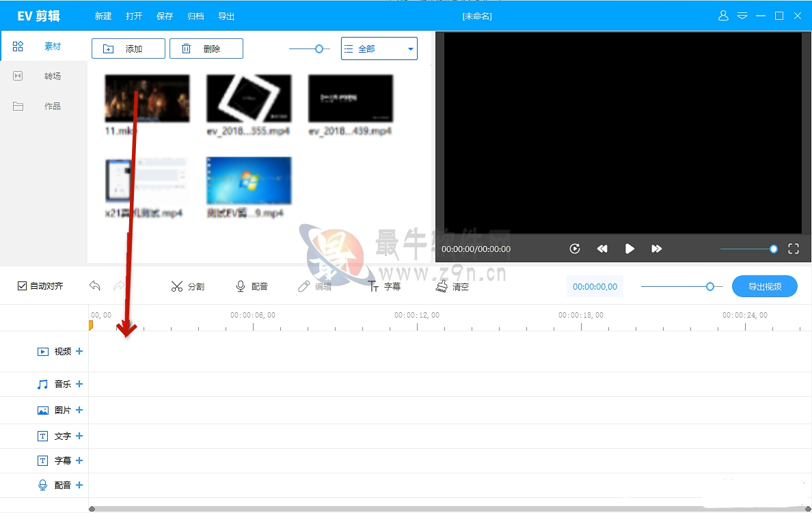
Task: Click the fast-forward button in preview
Action: [657, 249]
